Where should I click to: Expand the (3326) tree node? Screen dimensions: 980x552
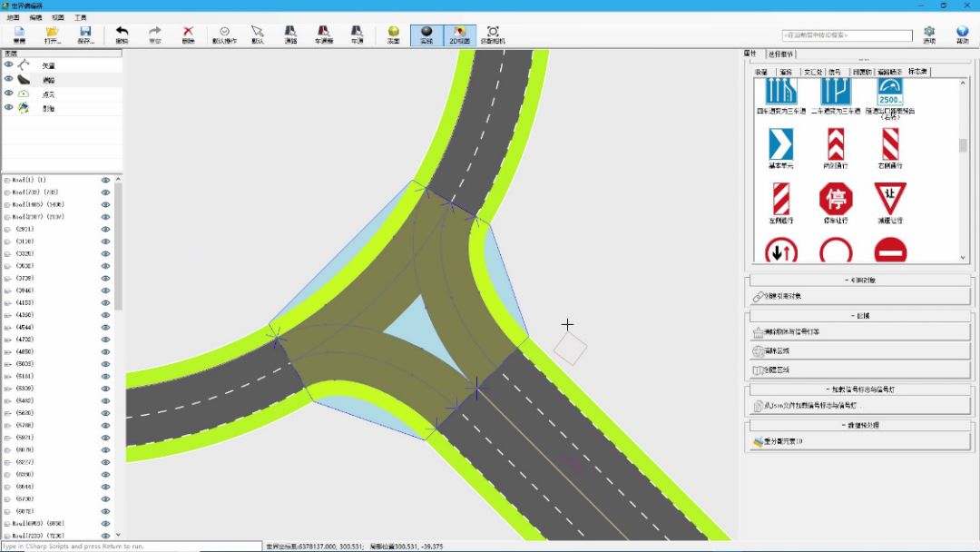(x=7, y=254)
